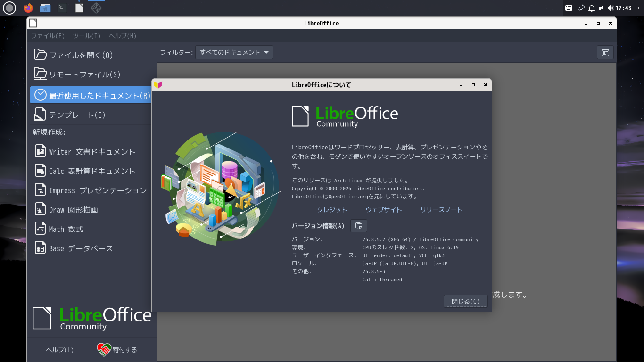Open the ヘルプ(H) menu
The image size is (644, 362).
click(123, 36)
